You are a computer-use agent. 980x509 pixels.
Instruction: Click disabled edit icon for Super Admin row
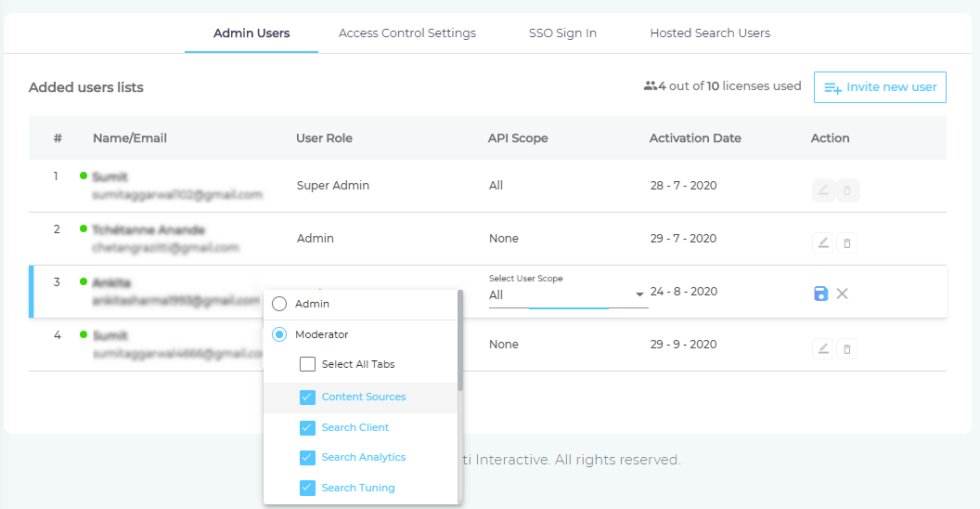[822, 191]
